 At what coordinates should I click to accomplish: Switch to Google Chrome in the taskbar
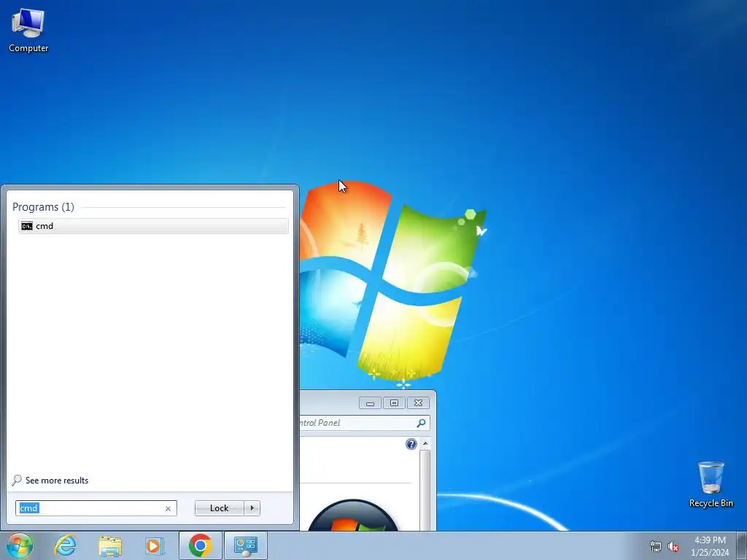[x=200, y=545]
